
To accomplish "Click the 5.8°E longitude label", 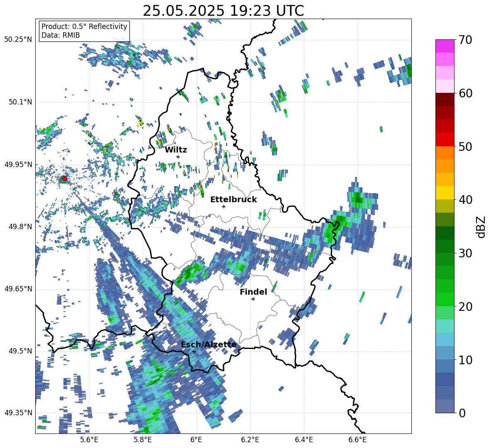I will (x=143, y=440).
